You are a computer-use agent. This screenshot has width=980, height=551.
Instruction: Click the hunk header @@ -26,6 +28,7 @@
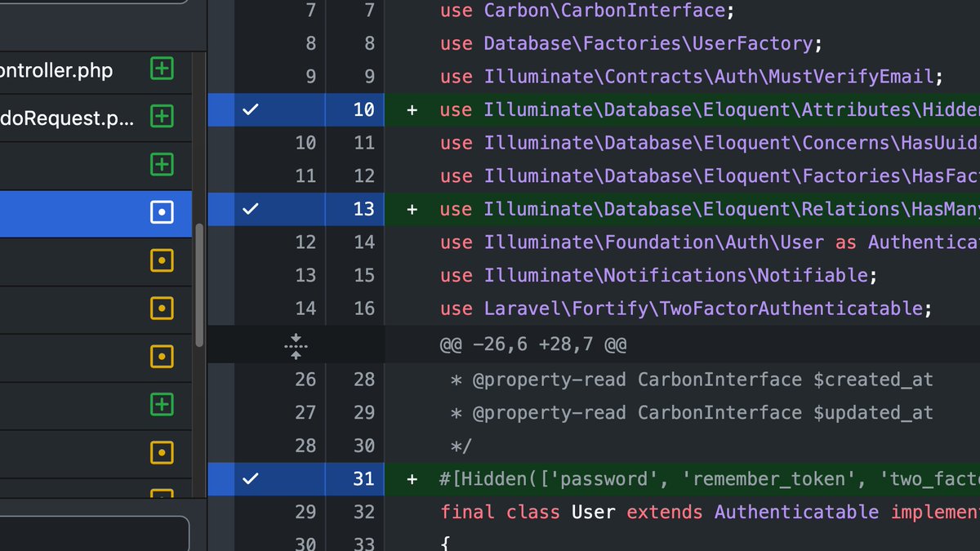pyautogui.click(x=533, y=344)
